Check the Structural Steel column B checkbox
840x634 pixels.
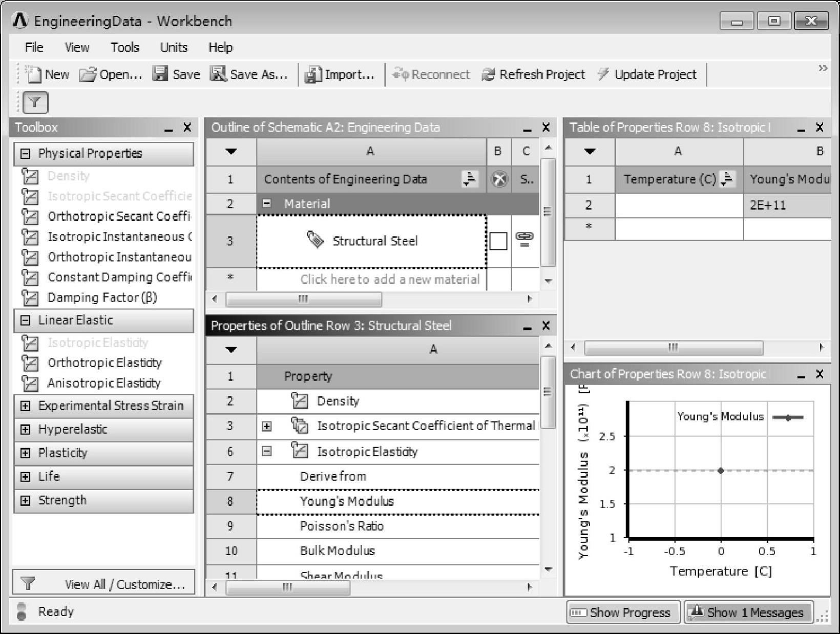(498, 241)
